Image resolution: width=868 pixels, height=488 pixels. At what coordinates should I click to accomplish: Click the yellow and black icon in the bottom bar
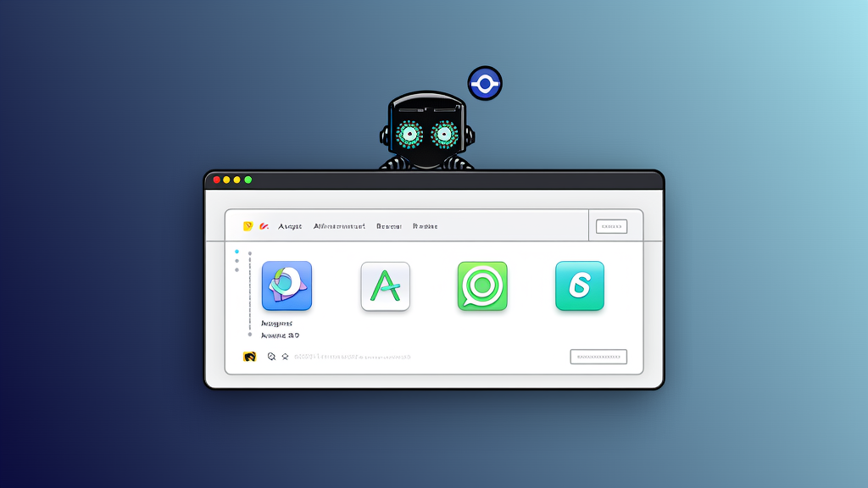pyautogui.click(x=249, y=357)
